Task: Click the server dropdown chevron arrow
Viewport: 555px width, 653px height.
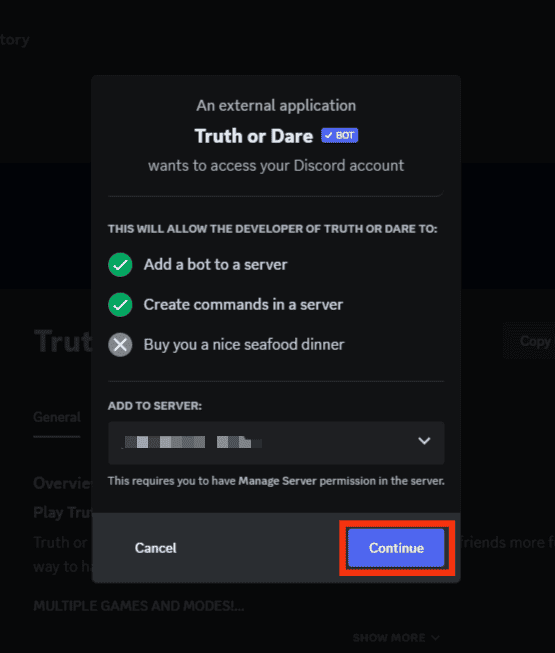Action: [x=424, y=441]
